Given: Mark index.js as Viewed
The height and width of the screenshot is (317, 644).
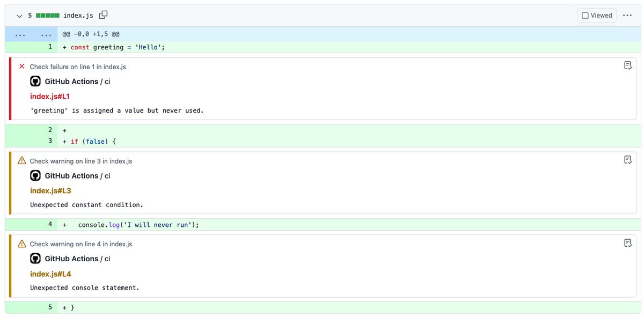Looking at the screenshot, I should click(597, 15).
